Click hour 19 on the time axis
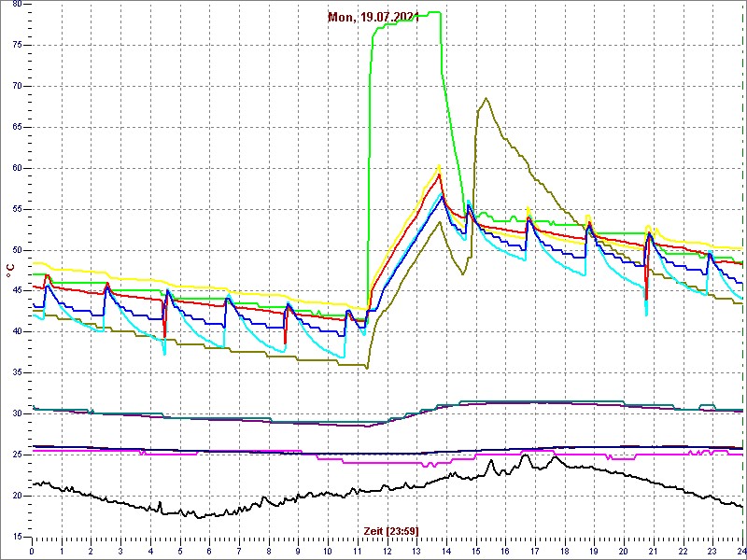 point(594,551)
